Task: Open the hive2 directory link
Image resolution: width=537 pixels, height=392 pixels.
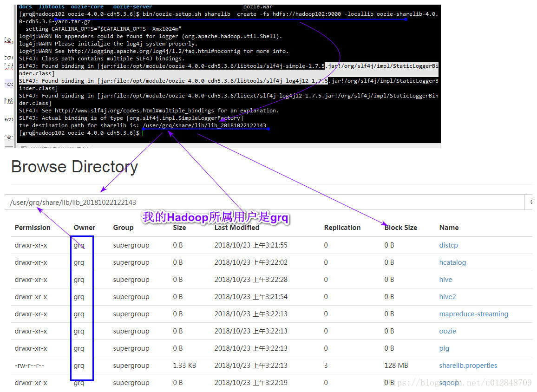Action: [447, 296]
